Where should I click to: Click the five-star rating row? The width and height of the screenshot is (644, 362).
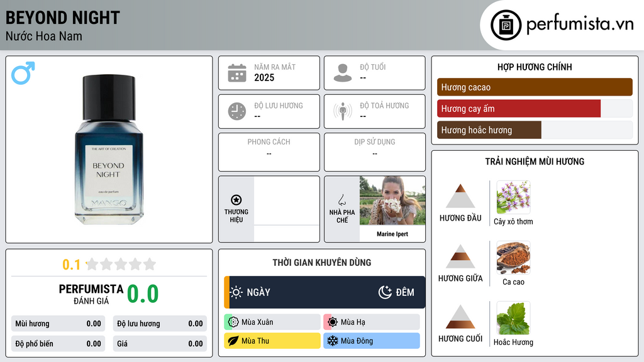point(121,264)
